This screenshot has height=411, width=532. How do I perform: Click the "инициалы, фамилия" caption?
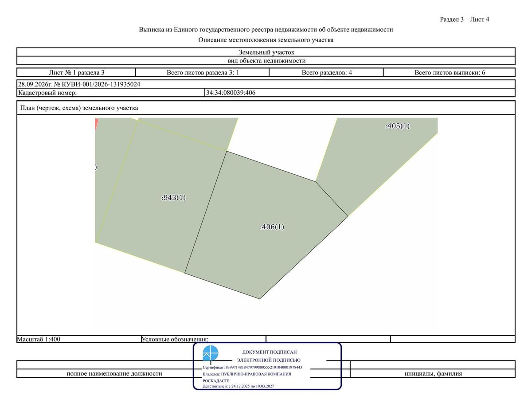pyautogui.click(x=433, y=374)
